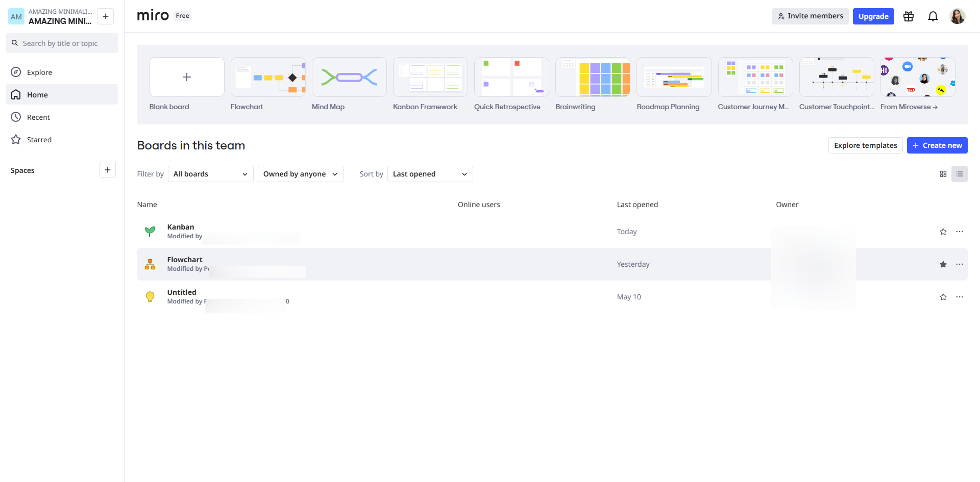Open the All boards filter dropdown
Viewport: 980px width, 482px height.
point(210,174)
